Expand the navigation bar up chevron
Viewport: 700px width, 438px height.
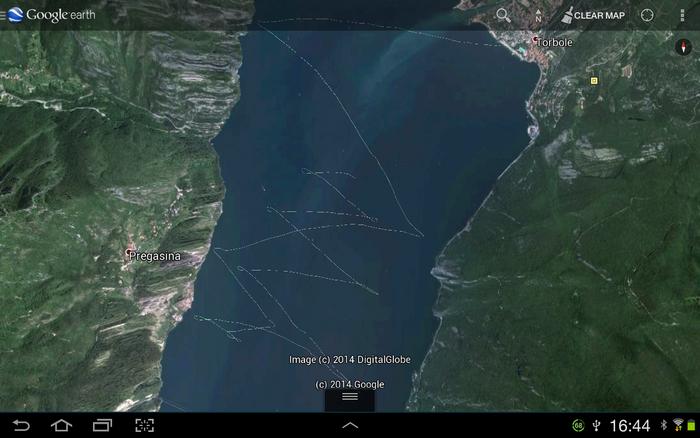pos(350,425)
